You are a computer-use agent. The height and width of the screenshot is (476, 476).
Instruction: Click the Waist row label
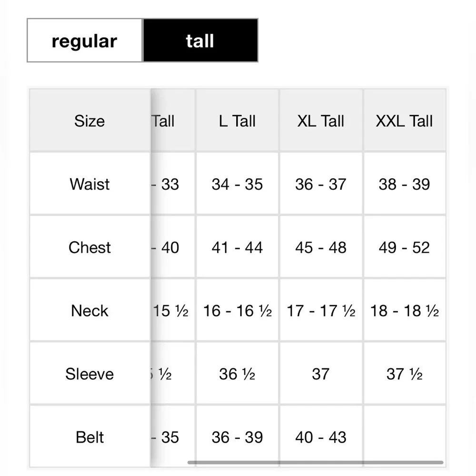point(90,184)
